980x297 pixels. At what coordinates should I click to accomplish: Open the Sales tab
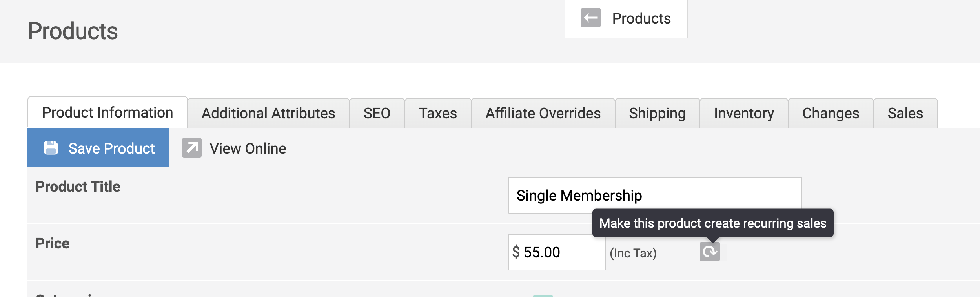click(x=905, y=114)
